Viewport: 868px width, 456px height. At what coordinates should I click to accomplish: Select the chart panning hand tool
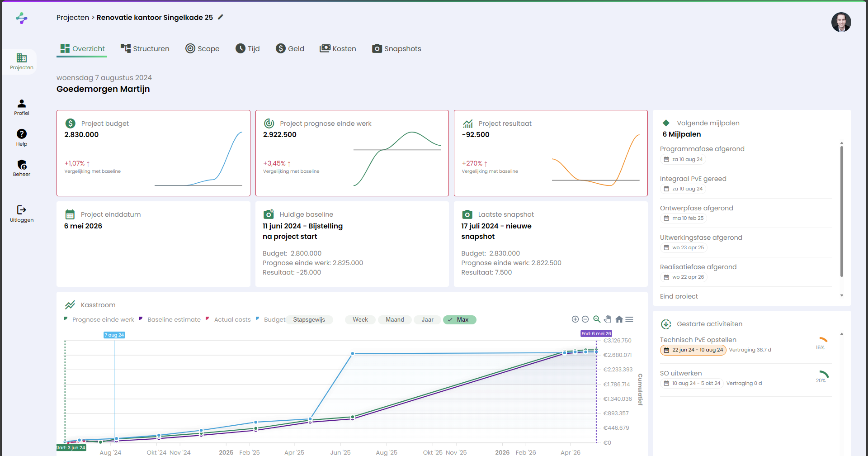point(608,319)
